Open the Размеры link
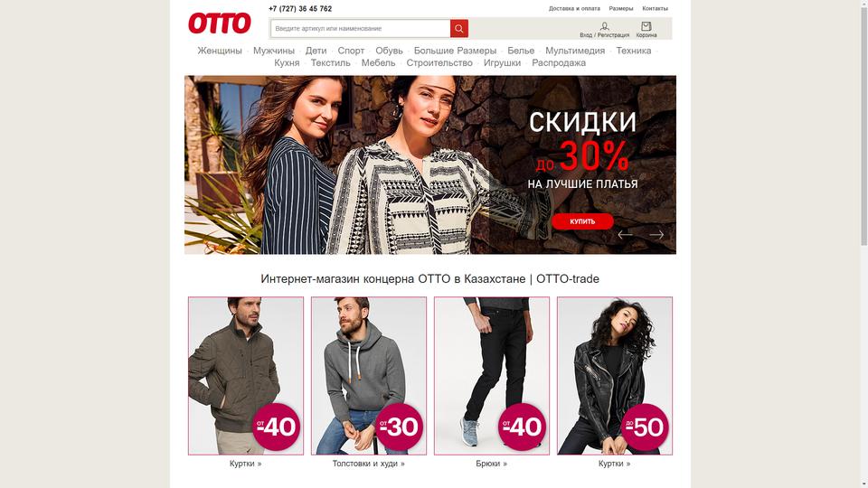Screen dimensions: 868x488 coord(621,8)
